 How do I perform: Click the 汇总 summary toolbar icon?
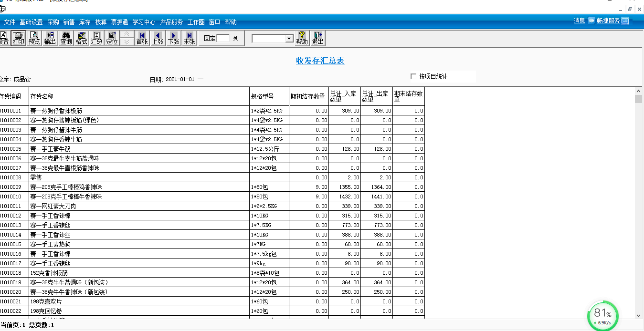tap(97, 38)
